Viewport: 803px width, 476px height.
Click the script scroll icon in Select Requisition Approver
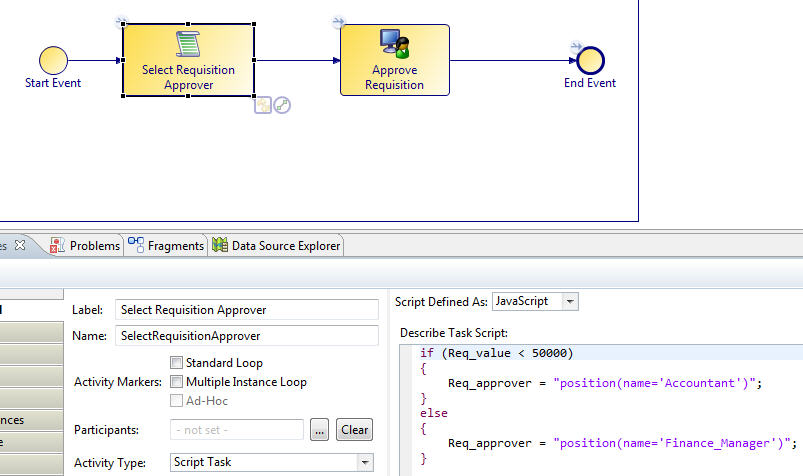pyautogui.click(x=188, y=44)
